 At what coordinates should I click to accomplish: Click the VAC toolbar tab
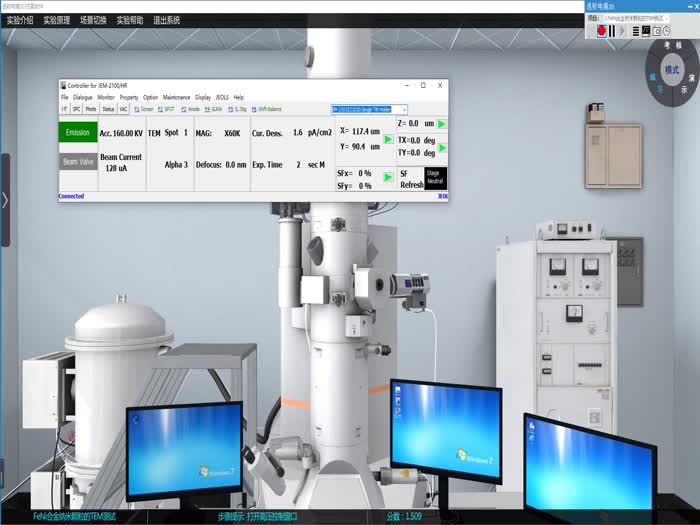coord(123,109)
